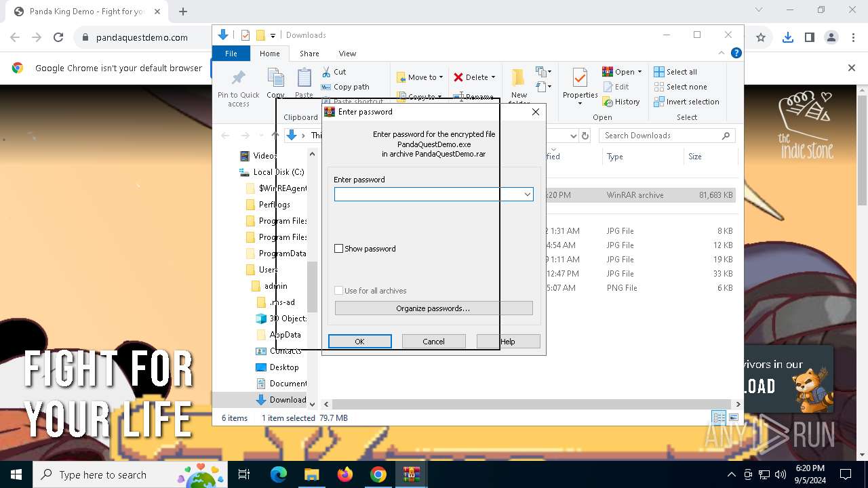
Task: Open the File tab in Explorer ribbon
Action: [x=231, y=54]
